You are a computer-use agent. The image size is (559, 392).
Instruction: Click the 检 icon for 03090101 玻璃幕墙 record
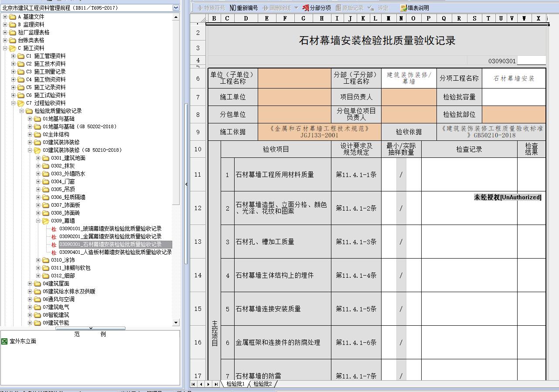[x=54, y=229]
